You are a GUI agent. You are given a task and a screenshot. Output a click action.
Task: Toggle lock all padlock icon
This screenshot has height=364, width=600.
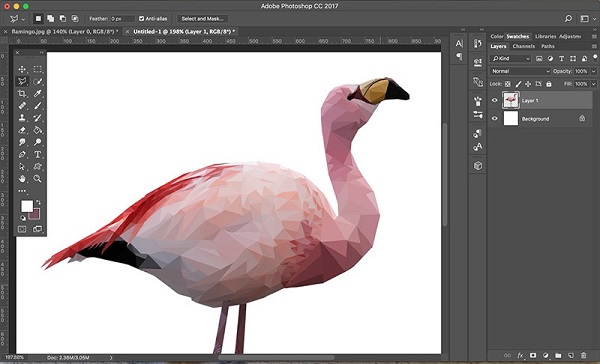tap(549, 84)
